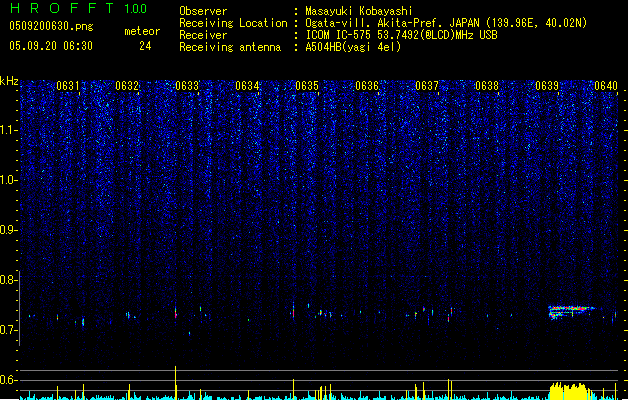Screen dimensions: 629x400
Task: Select observer name Masayuki Kobayashi
Action: (x=359, y=11)
